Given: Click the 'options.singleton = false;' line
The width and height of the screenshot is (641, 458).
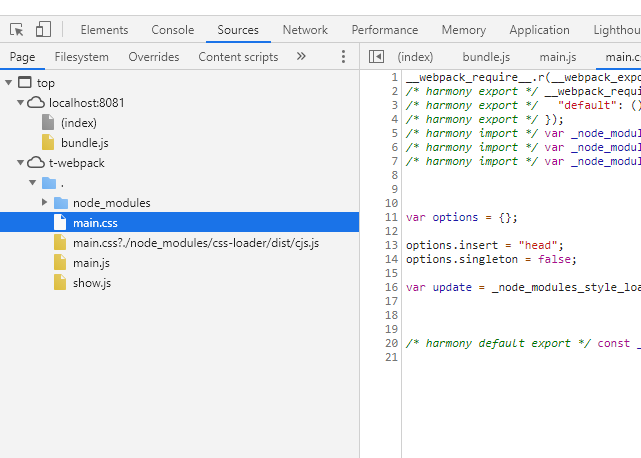Looking at the screenshot, I should pyautogui.click(x=491, y=259).
